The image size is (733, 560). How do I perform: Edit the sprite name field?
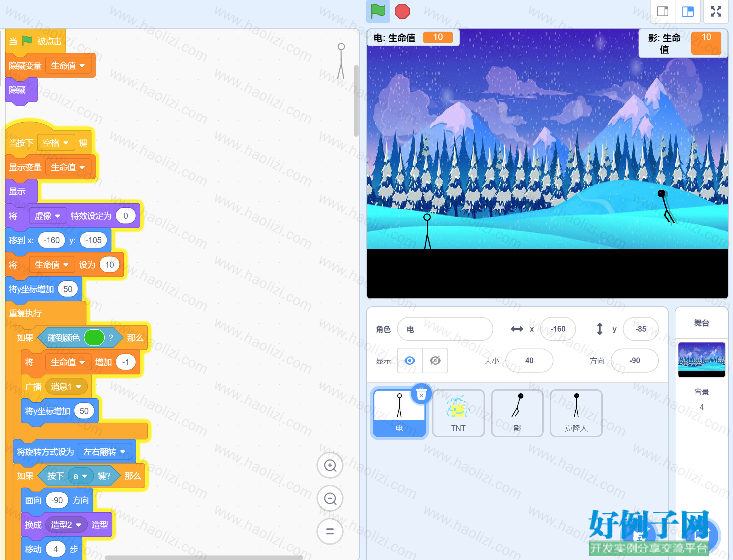tap(445, 329)
